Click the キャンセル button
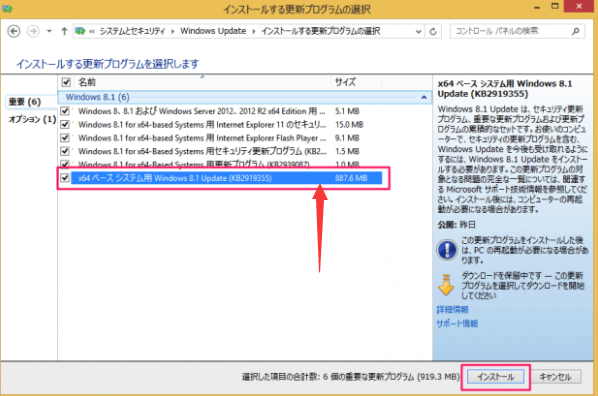 (555, 377)
